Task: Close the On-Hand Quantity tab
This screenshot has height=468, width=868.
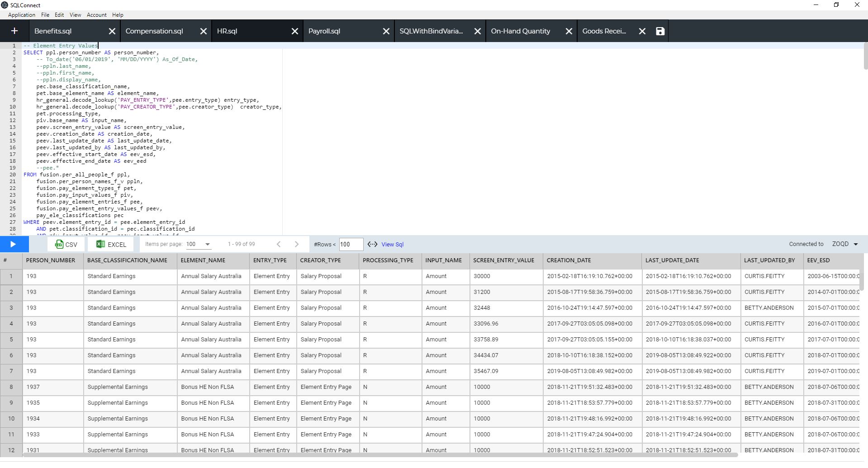Action: pyautogui.click(x=569, y=31)
